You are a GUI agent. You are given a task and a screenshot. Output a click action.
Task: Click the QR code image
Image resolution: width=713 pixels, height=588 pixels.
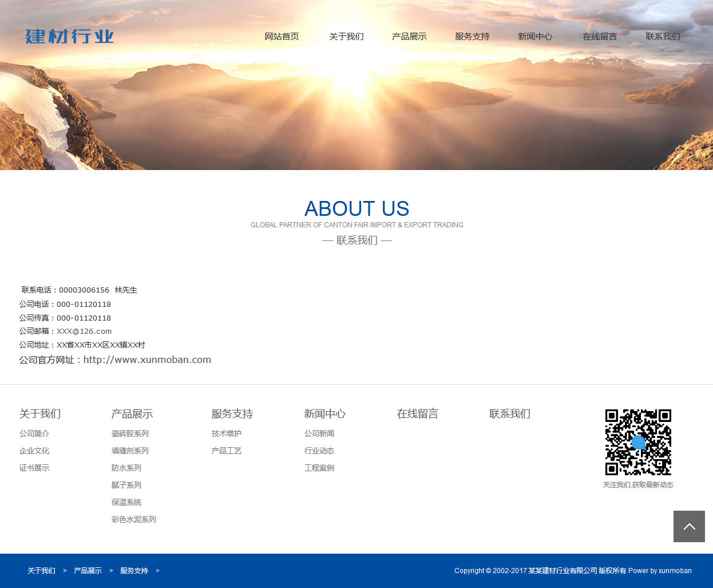(638, 442)
